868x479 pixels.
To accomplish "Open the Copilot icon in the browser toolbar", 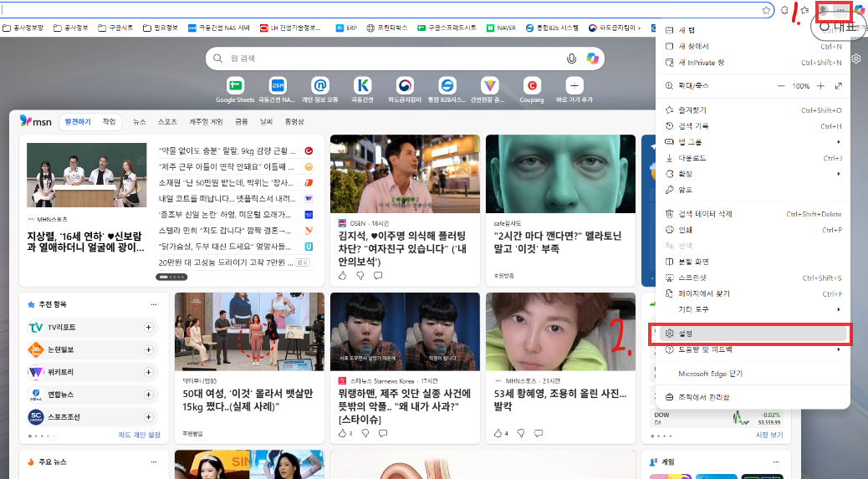I will [x=860, y=10].
